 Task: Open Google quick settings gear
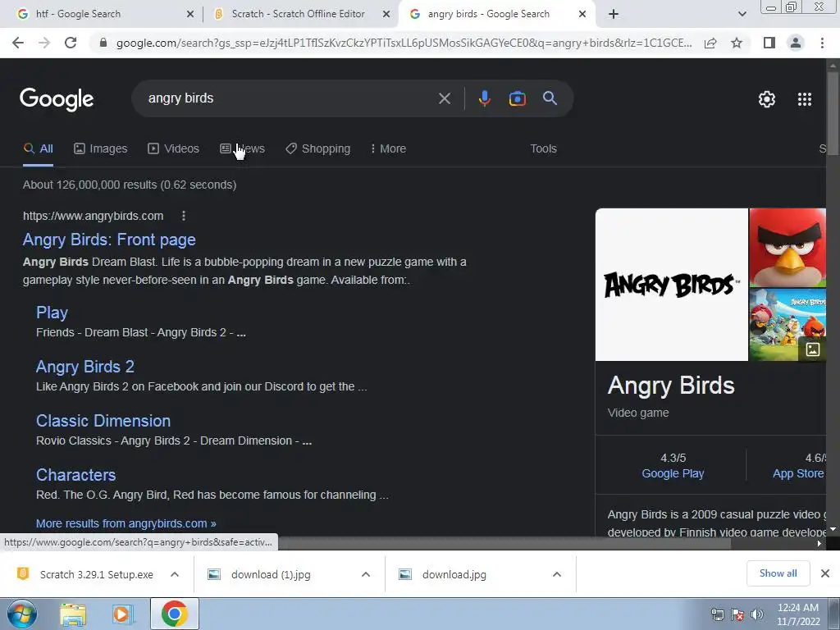767,99
